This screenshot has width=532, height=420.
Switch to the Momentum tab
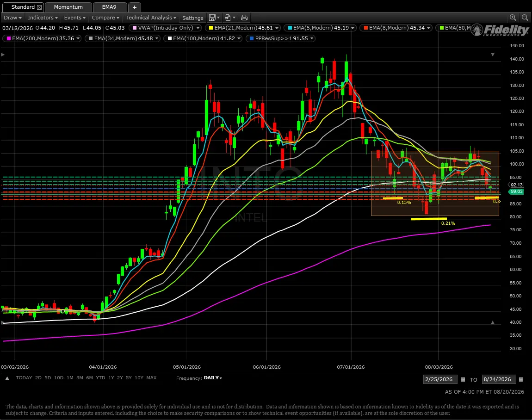pyautogui.click(x=68, y=7)
